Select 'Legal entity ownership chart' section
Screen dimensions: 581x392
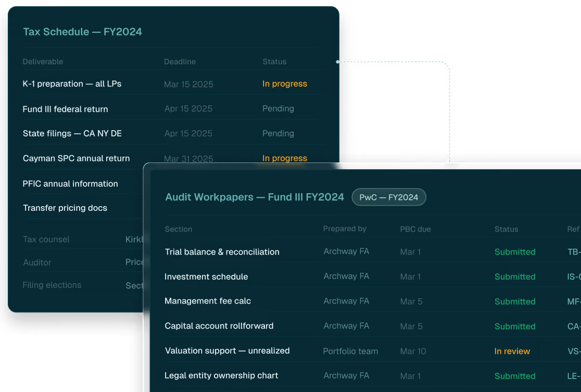pyautogui.click(x=221, y=375)
